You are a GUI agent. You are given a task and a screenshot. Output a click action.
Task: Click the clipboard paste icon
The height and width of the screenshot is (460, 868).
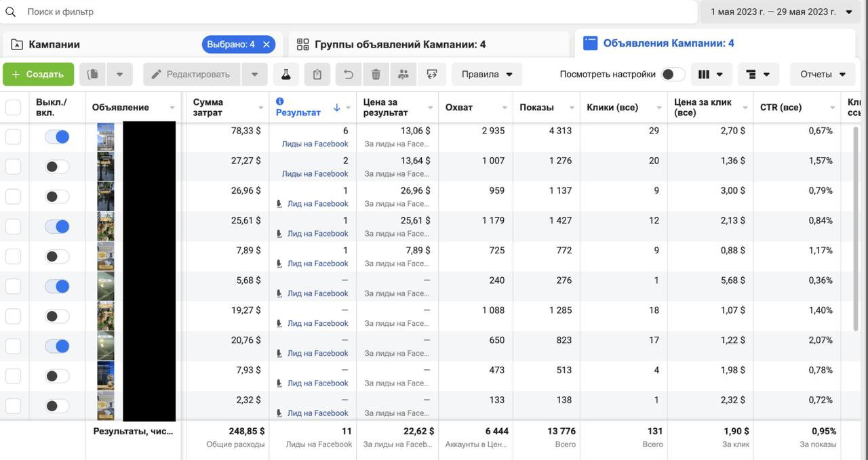click(317, 75)
